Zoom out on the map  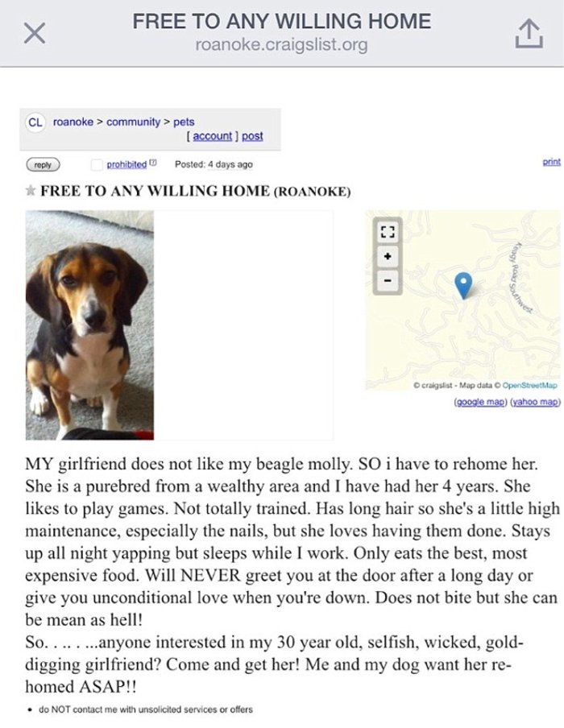coord(388,280)
